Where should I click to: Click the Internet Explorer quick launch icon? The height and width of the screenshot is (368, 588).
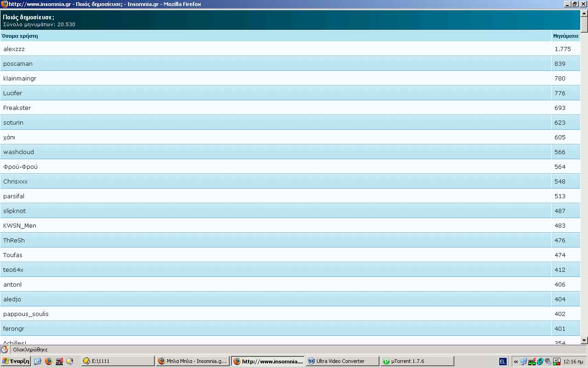pyautogui.click(x=38, y=361)
